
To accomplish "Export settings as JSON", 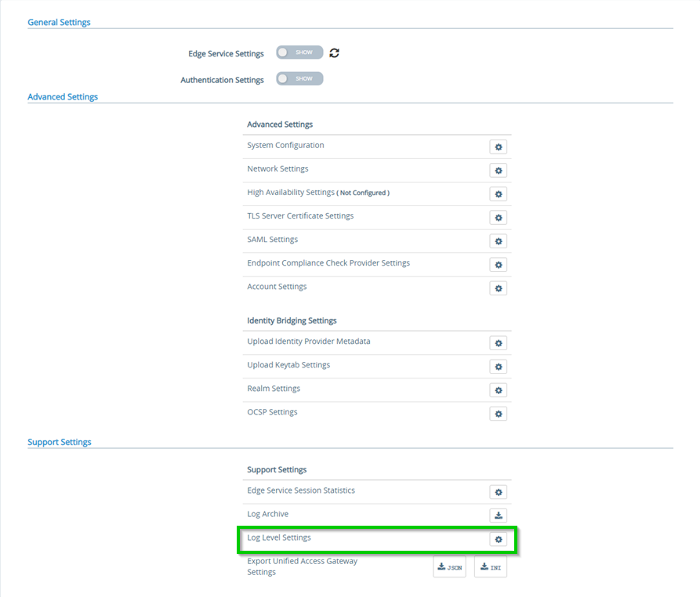I will point(449,566).
